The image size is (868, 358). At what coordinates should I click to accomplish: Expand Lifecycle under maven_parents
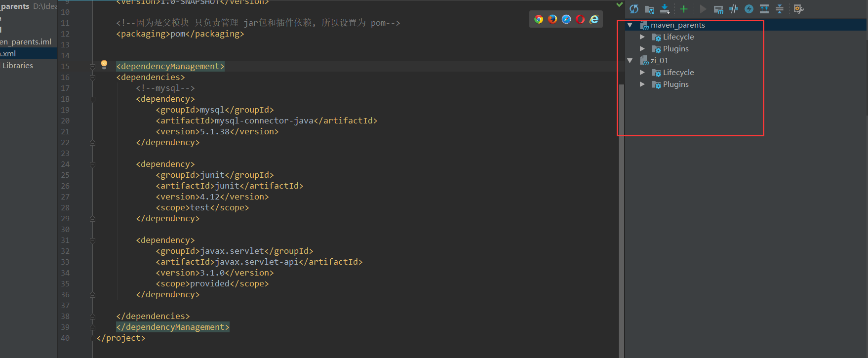click(642, 37)
